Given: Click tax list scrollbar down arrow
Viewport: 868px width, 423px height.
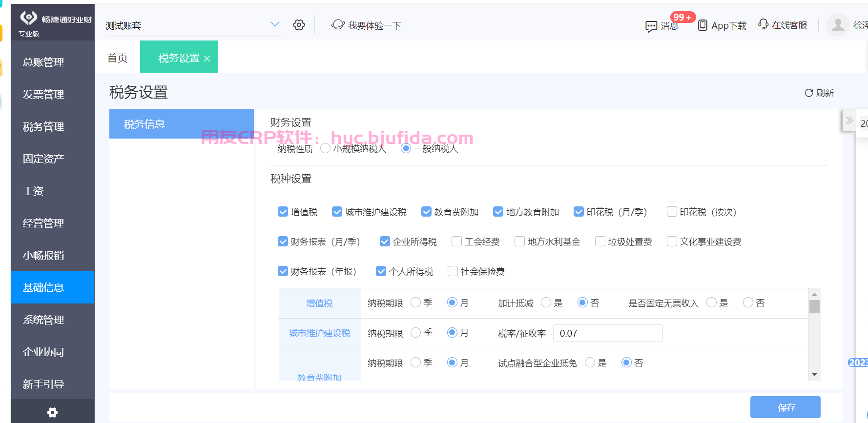Looking at the screenshot, I should pyautogui.click(x=814, y=374).
